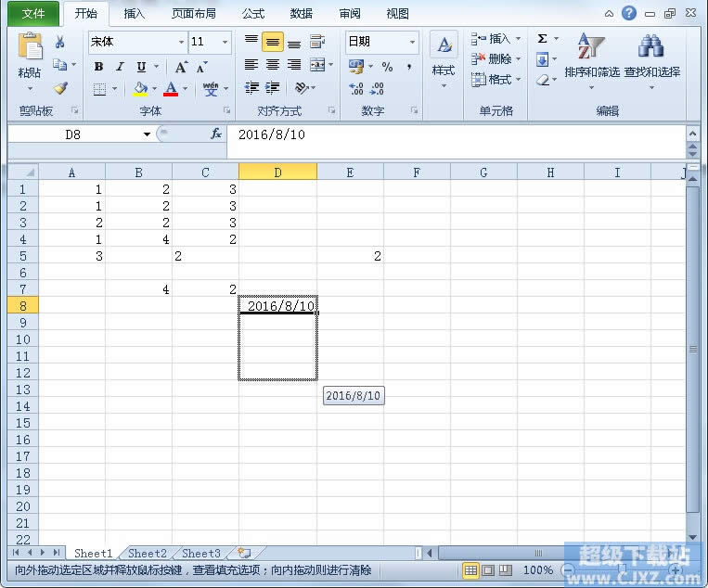Click the 排序和筛选 button

pyautogui.click(x=591, y=56)
